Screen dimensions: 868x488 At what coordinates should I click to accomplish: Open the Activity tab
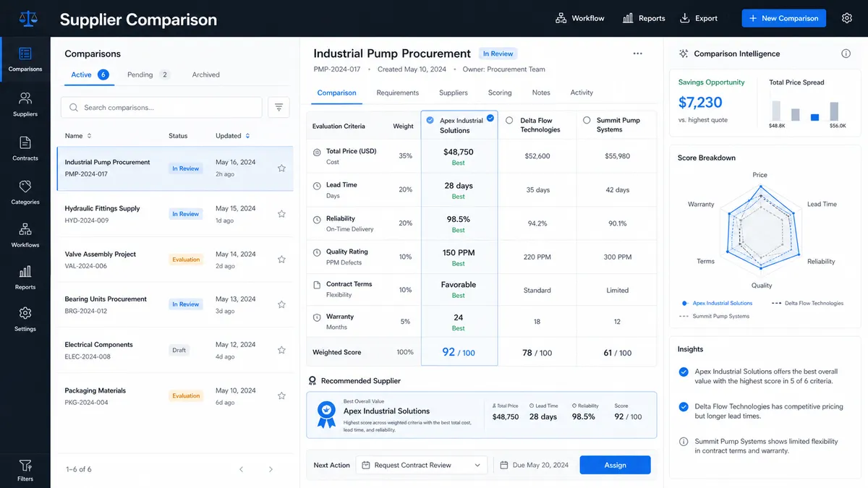point(582,93)
